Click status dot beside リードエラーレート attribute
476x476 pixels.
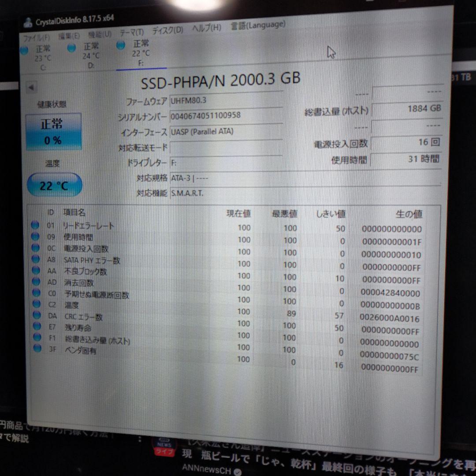pos(36,226)
